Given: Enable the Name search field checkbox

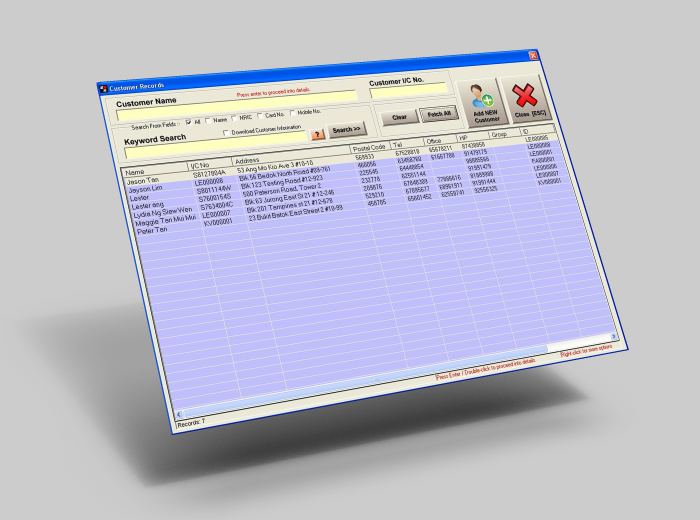Looking at the screenshot, I should (208, 121).
